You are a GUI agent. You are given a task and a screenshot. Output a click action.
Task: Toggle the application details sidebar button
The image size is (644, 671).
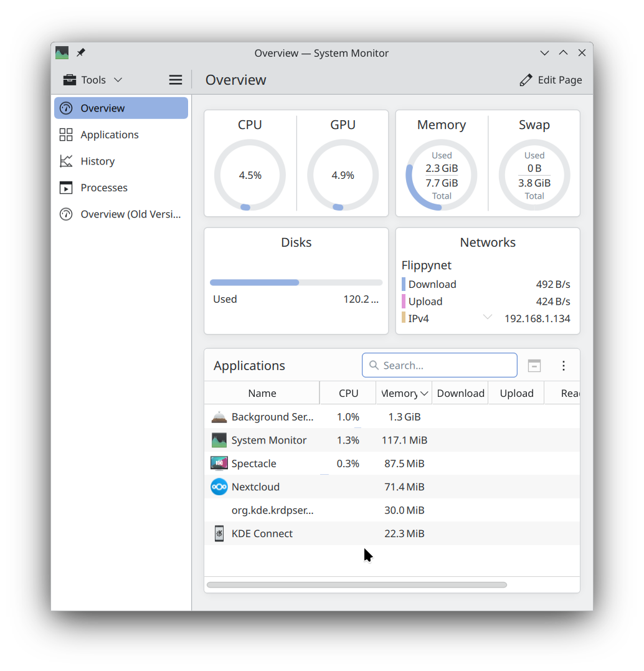pos(534,366)
